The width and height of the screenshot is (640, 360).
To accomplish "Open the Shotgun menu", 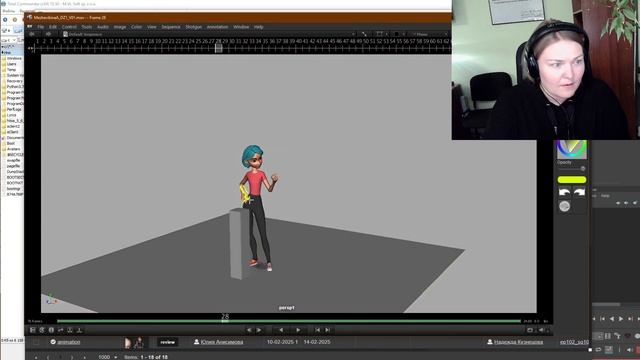I will [x=193, y=27].
